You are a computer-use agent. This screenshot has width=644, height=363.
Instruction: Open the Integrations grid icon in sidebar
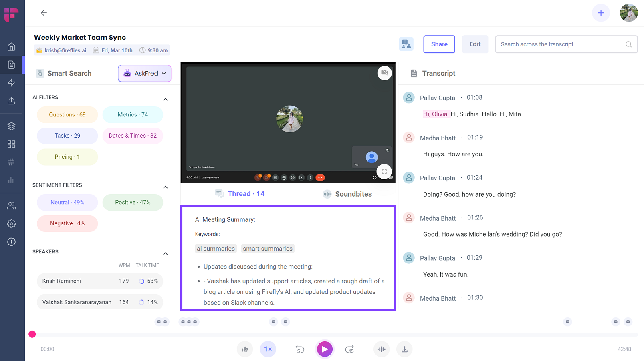[12, 144]
